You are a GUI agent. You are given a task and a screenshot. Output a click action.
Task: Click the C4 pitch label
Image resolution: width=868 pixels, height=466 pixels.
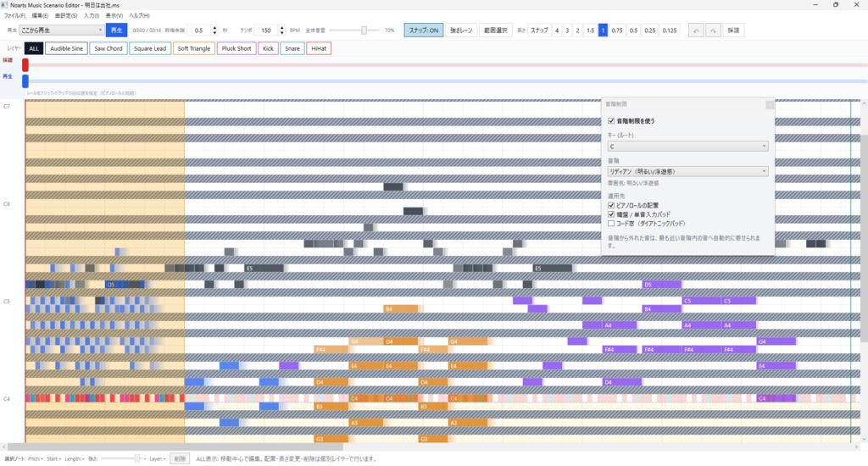pyautogui.click(x=7, y=398)
